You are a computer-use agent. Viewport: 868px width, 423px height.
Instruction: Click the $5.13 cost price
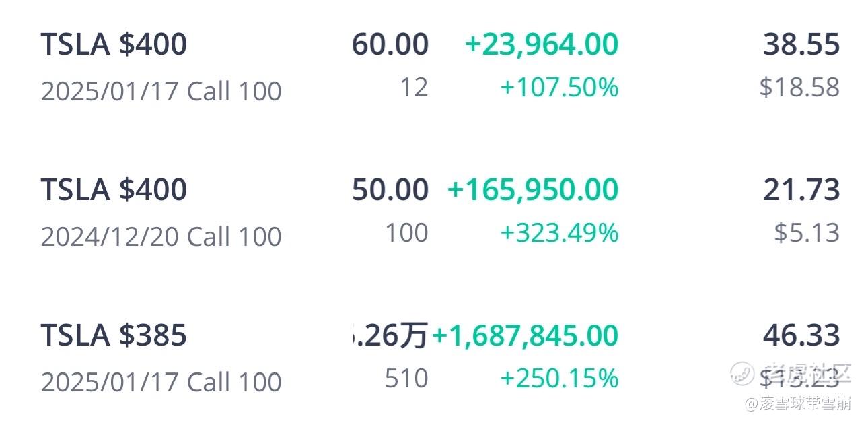coord(807,233)
